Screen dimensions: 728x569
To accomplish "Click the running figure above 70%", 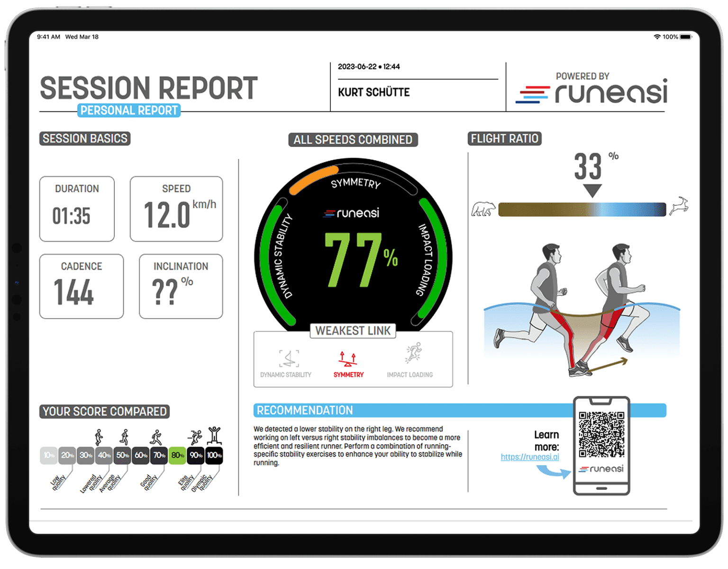I will (x=156, y=437).
